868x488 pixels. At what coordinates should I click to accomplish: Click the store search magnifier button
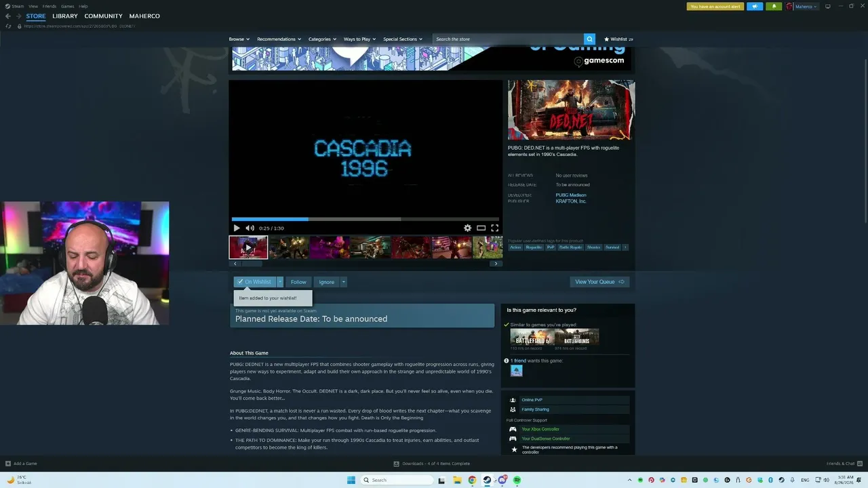click(x=590, y=39)
